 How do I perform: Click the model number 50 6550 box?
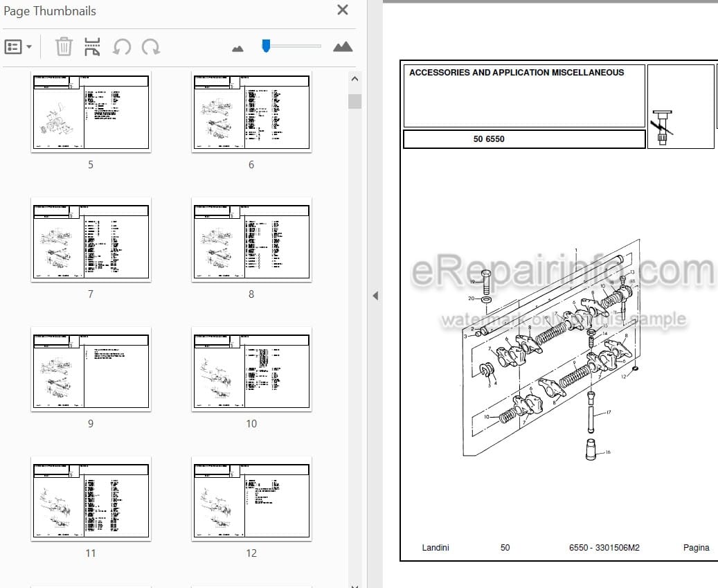[524, 139]
